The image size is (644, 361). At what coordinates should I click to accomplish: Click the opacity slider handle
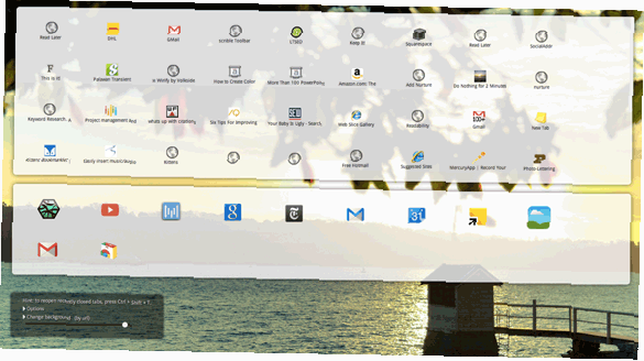(125, 325)
